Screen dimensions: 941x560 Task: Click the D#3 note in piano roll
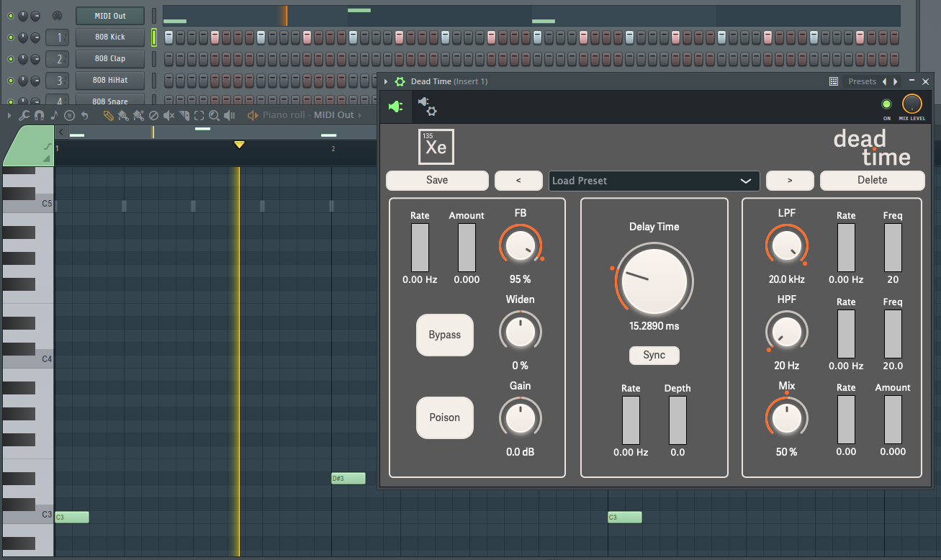point(348,478)
